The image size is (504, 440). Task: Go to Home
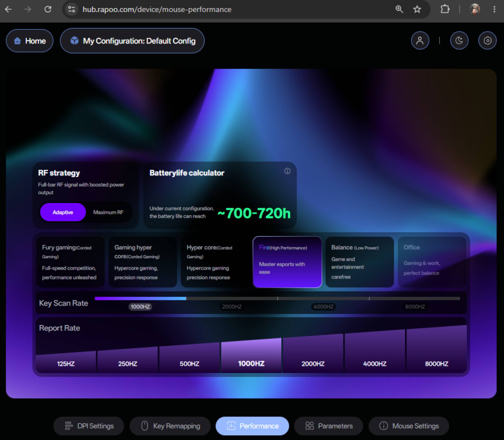coord(30,41)
